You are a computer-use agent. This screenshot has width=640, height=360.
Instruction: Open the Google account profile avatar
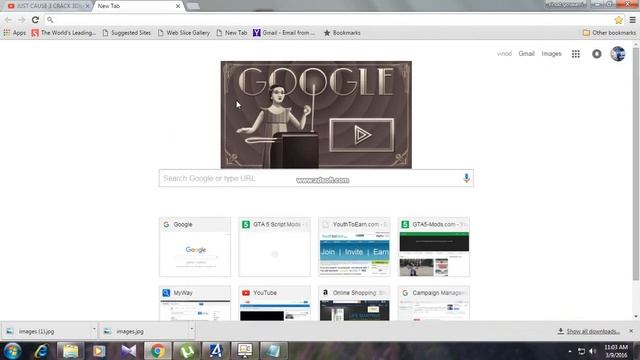[618, 53]
